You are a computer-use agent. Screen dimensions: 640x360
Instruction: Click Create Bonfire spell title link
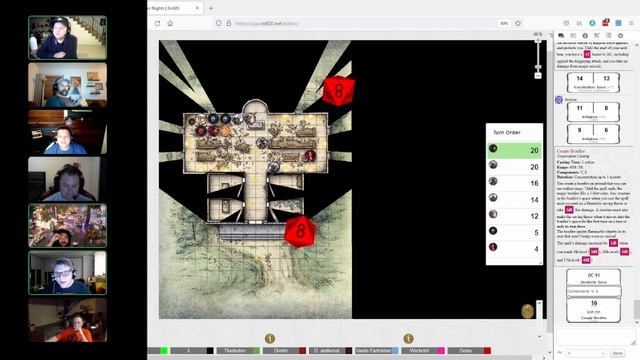coord(571,151)
